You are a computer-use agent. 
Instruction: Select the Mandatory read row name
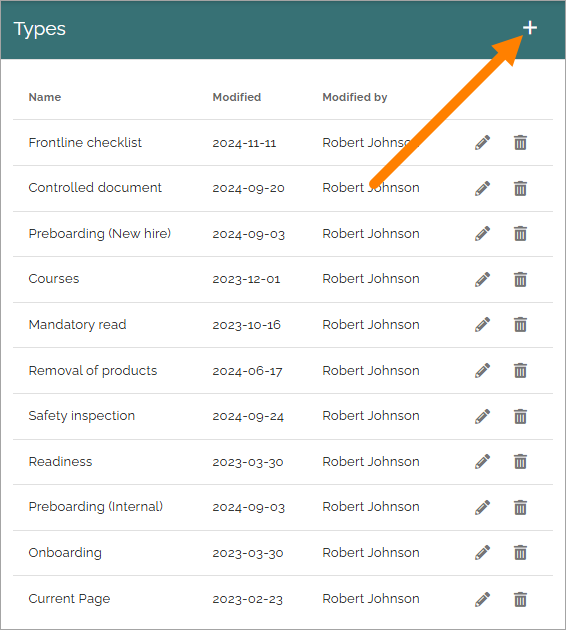[x=78, y=324]
